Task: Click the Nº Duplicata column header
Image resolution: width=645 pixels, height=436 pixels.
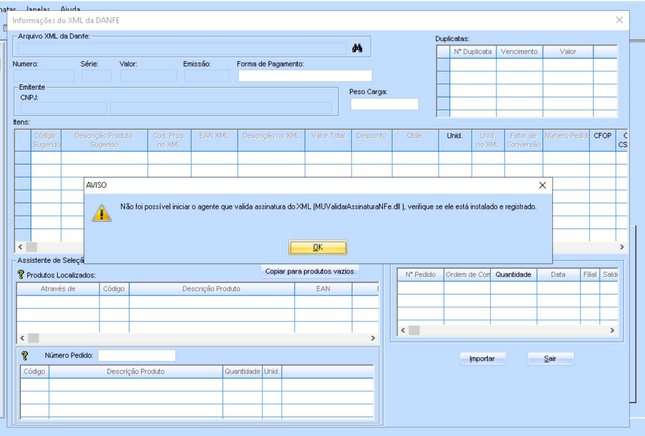Action: [x=473, y=52]
